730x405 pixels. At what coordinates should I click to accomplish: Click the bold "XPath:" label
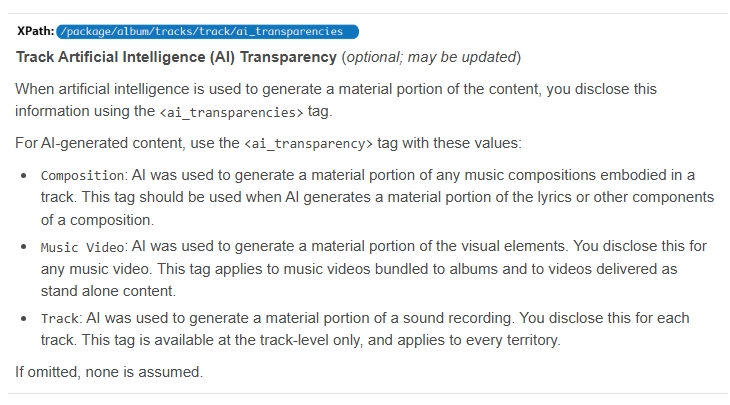(36, 31)
